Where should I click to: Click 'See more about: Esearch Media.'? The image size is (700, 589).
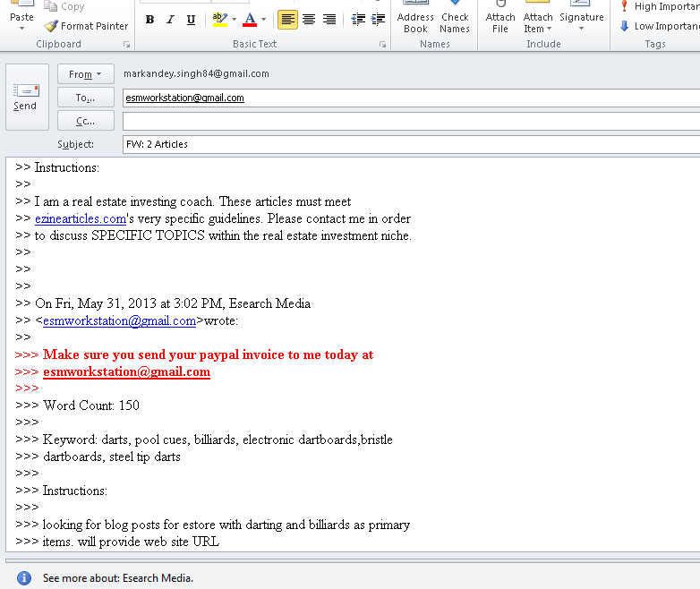coord(118,578)
